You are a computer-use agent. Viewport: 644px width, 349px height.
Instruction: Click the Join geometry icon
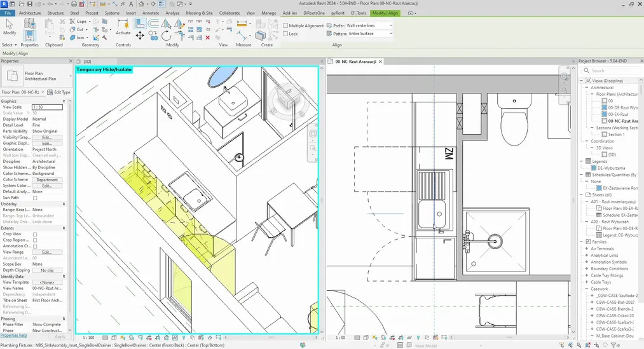pos(72,38)
